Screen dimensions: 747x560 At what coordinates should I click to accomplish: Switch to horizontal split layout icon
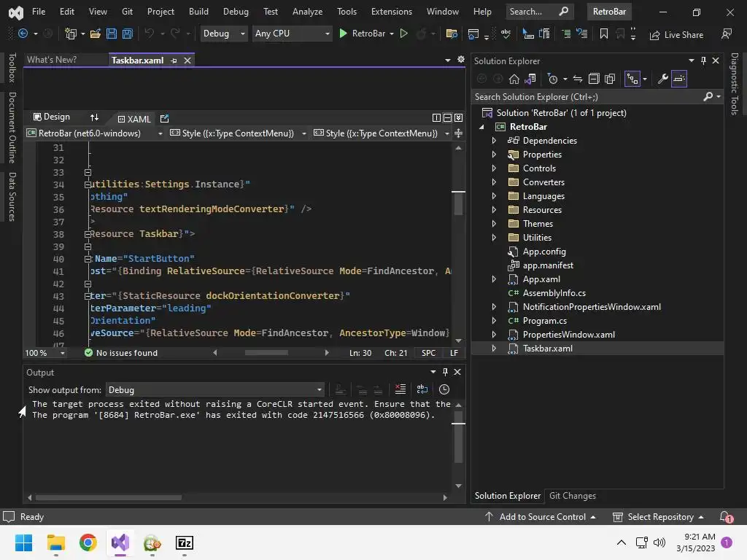click(447, 117)
